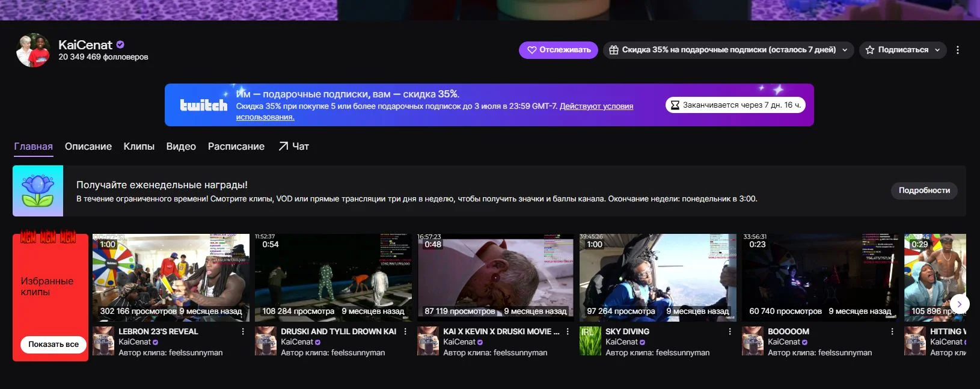Viewport: 980px width, 389px height.
Task: Click countdown 'Заканчивается через 7 дн.' badge
Action: (735, 105)
